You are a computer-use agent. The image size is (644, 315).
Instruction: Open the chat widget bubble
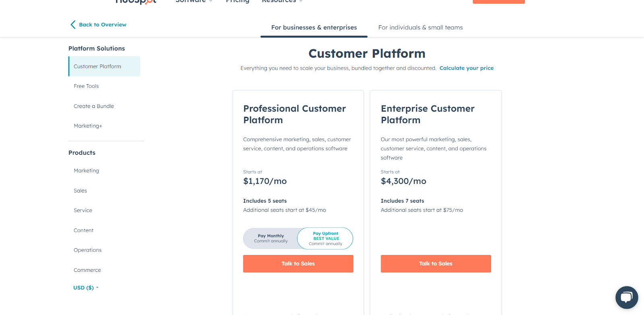[x=626, y=297]
